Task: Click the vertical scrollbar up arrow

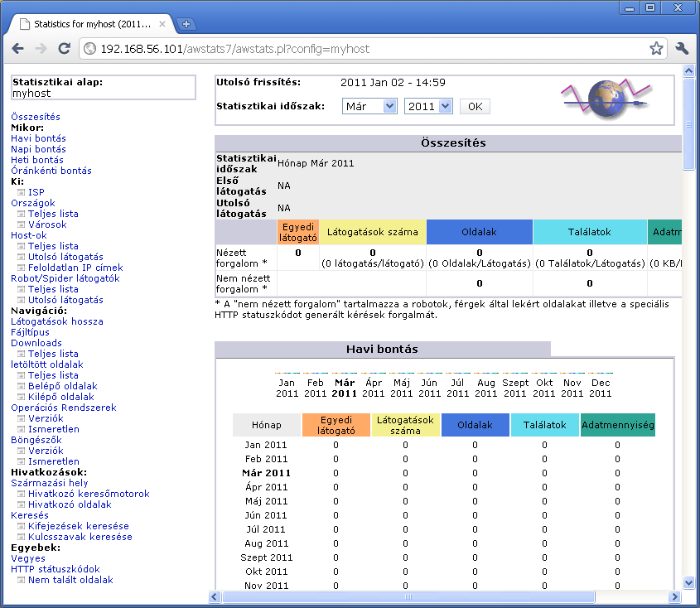Action: point(689,70)
